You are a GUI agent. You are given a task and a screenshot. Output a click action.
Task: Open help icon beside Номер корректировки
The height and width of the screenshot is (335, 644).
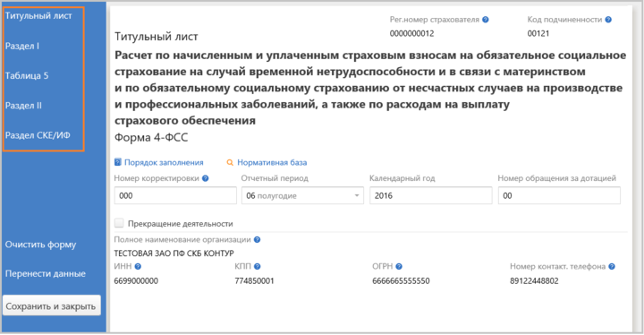[x=206, y=178]
